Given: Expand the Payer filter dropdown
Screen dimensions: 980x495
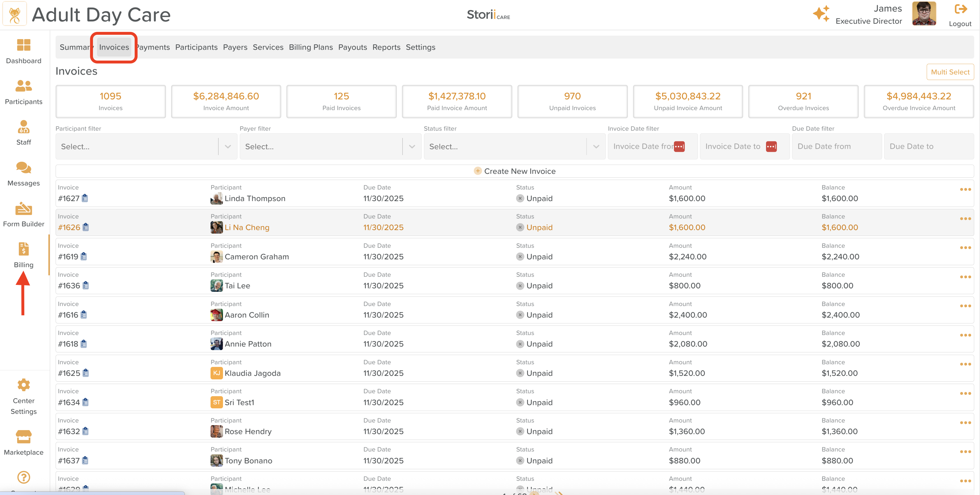Looking at the screenshot, I should coord(412,147).
